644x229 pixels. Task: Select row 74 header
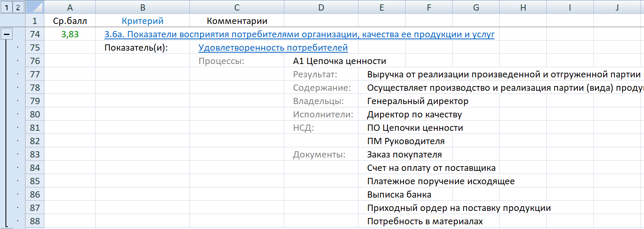(35, 35)
